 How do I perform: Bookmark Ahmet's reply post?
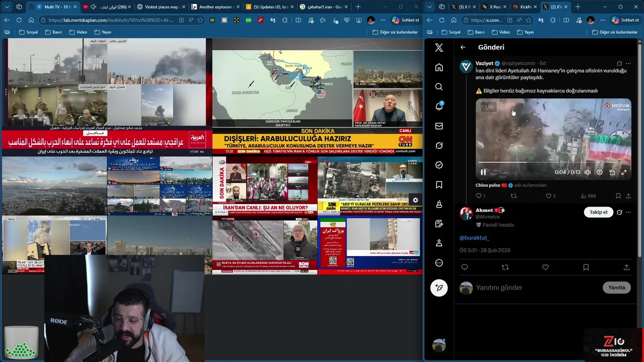(586, 267)
